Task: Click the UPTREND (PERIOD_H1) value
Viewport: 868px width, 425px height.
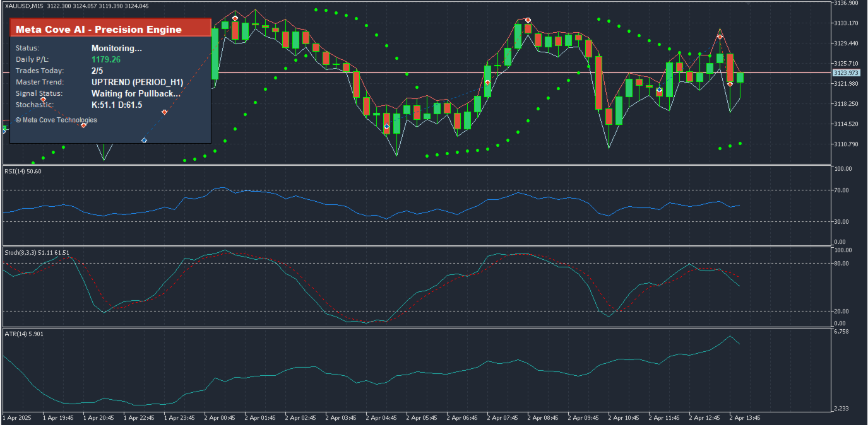Action: pyautogui.click(x=137, y=82)
